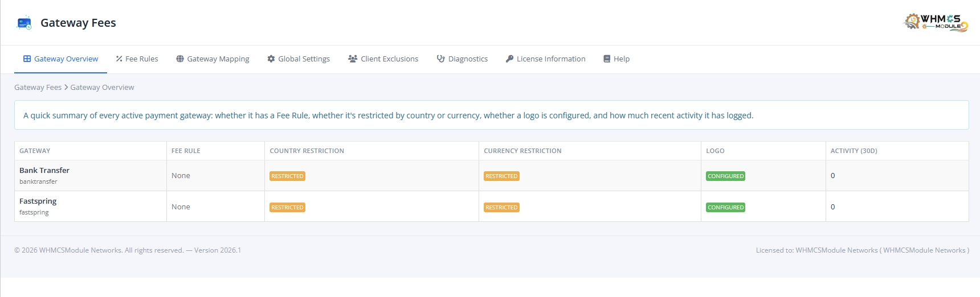Image resolution: width=980 pixels, height=297 pixels.
Task: Click the breadcrumb chevron separator
Action: click(66, 87)
